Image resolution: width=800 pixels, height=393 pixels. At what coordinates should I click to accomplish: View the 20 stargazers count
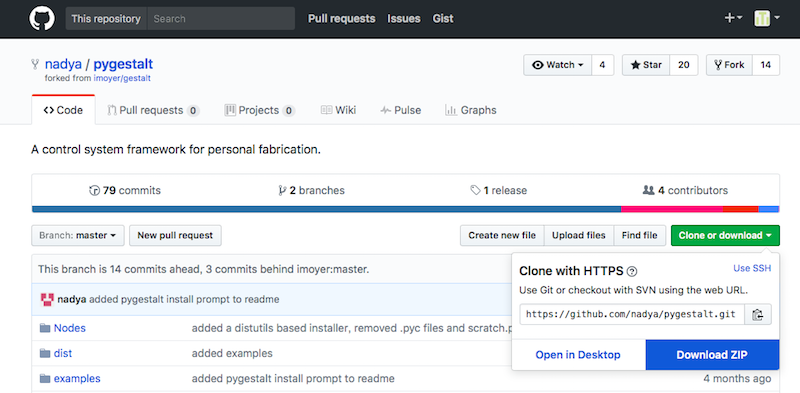(684, 65)
